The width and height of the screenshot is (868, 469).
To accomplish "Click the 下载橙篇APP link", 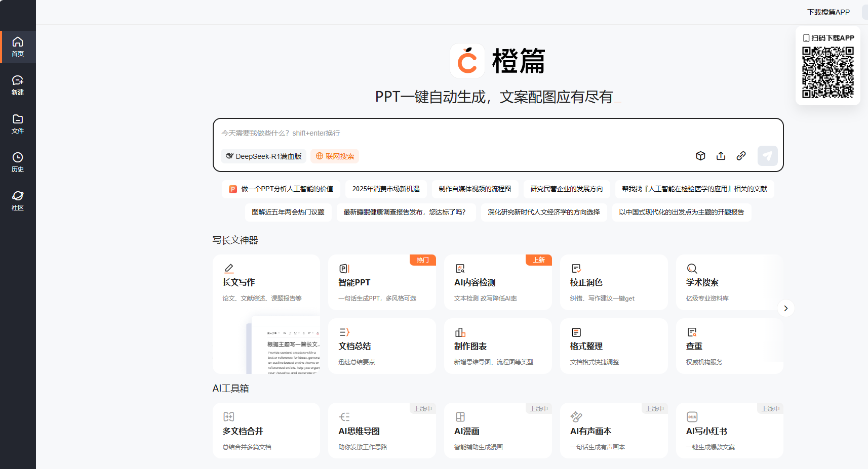I will click(x=828, y=12).
